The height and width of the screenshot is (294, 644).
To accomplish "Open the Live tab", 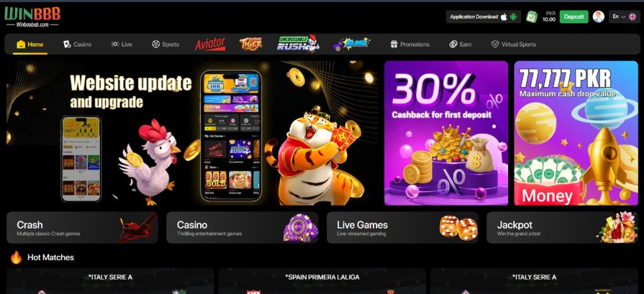I will pos(121,44).
